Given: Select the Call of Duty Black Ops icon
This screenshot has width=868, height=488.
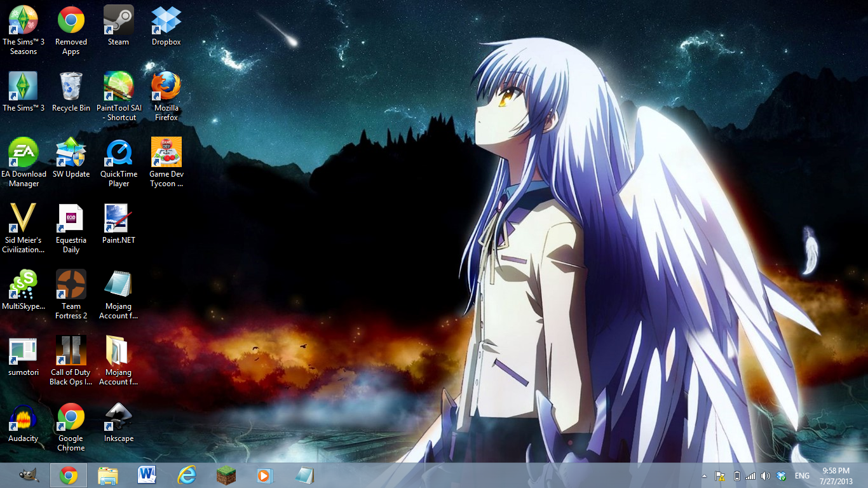Looking at the screenshot, I should 71,360.
